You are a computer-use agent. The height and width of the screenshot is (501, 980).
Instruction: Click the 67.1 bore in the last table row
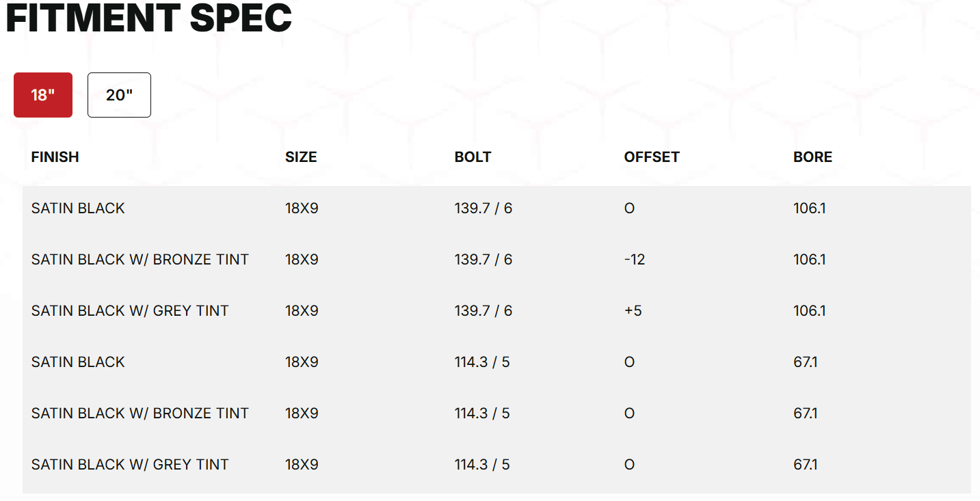pos(806,465)
